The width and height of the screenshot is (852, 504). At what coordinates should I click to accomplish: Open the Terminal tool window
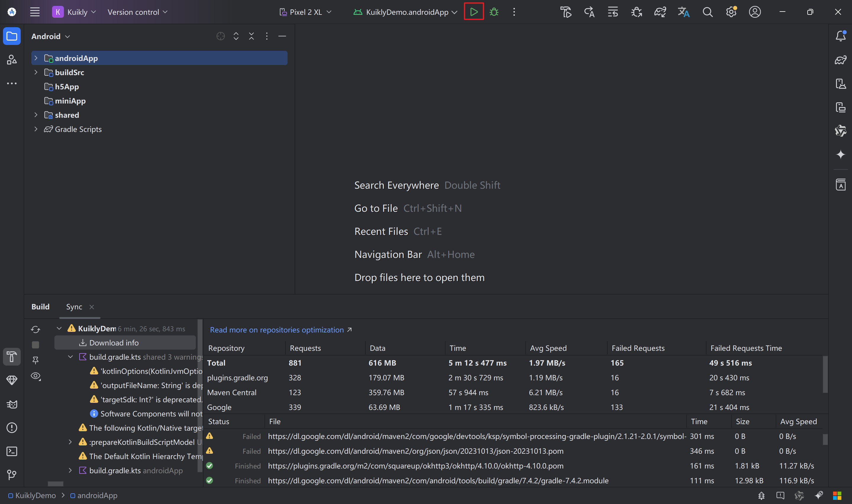coord(12,451)
